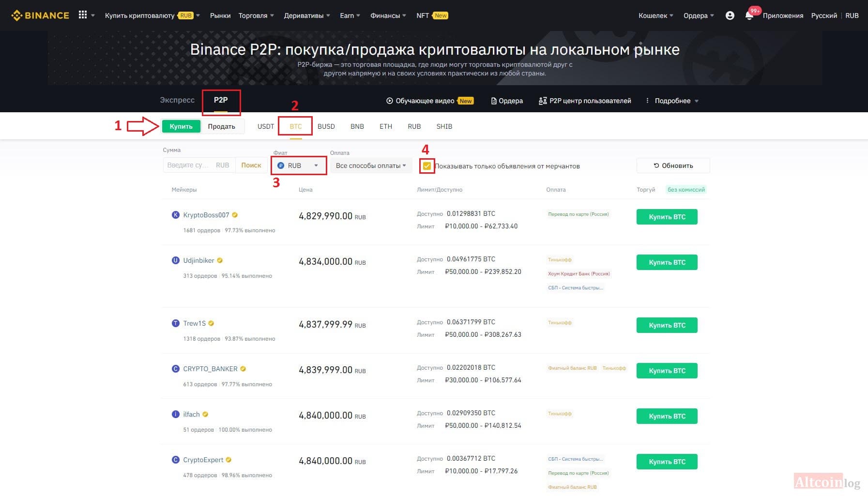Focus the Сумма amount input field
The width and height of the screenshot is (868, 496).
(x=199, y=165)
